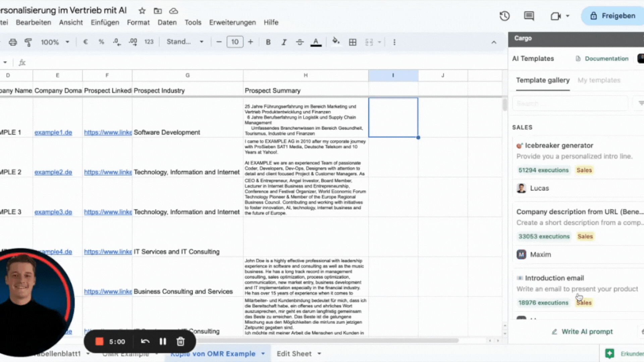Open version history clock icon
Screen dimensions: 644x362
coord(504,16)
